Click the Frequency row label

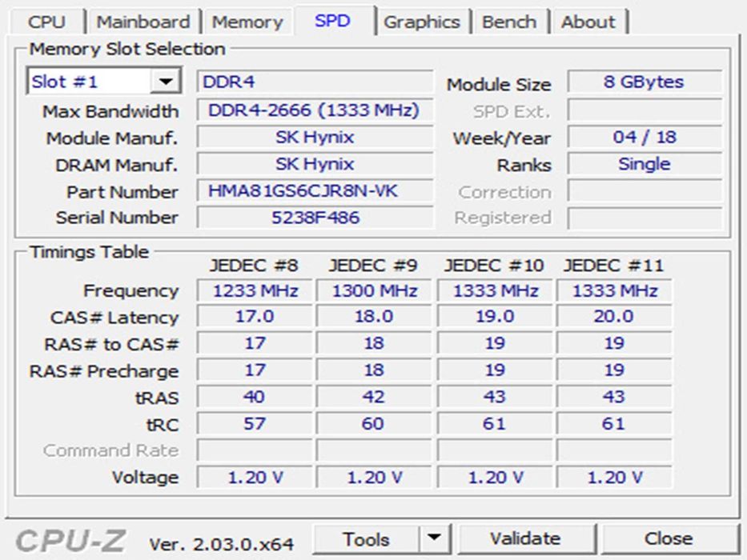click(x=131, y=291)
